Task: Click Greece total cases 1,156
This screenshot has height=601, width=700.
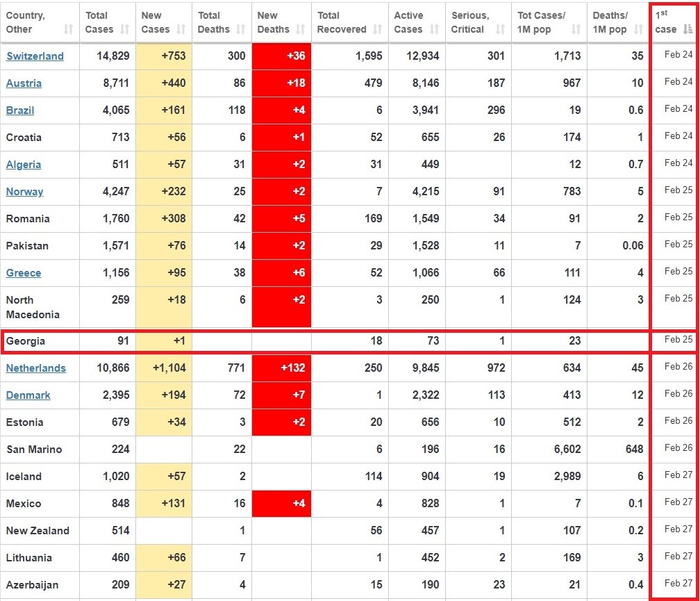Action: [x=116, y=273]
